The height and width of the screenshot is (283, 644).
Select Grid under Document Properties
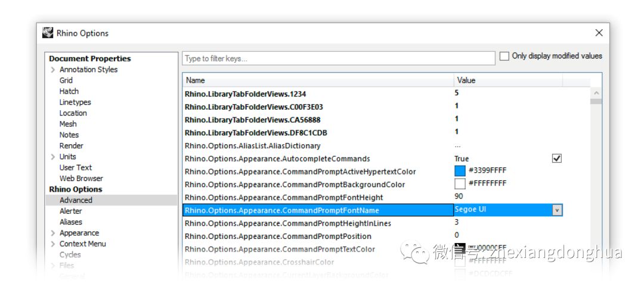point(66,80)
